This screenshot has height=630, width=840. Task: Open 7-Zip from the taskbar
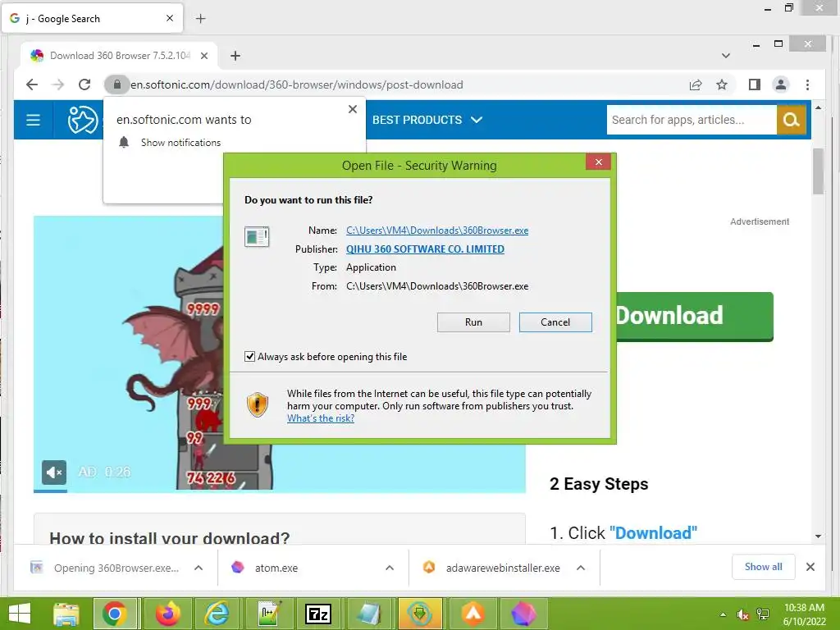tap(319, 614)
